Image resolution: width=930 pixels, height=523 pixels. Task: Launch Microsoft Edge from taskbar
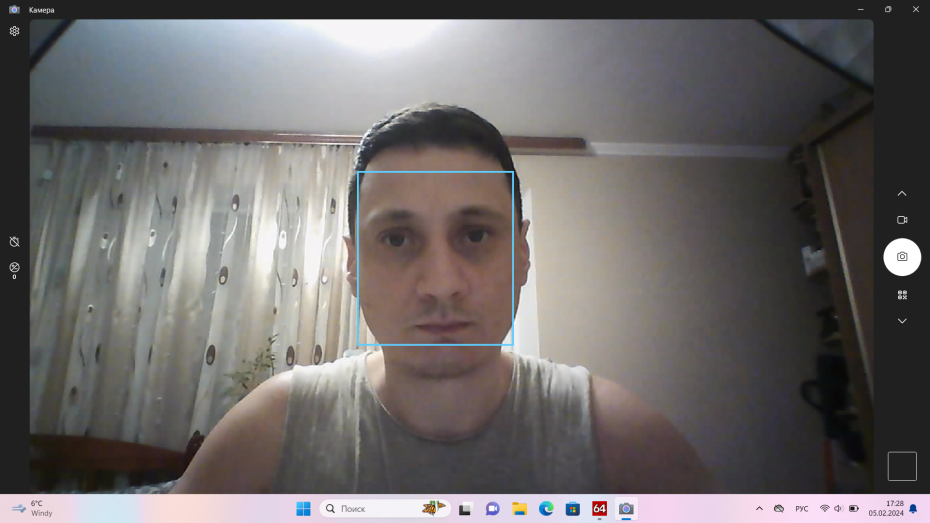click(x=546, y=509)
